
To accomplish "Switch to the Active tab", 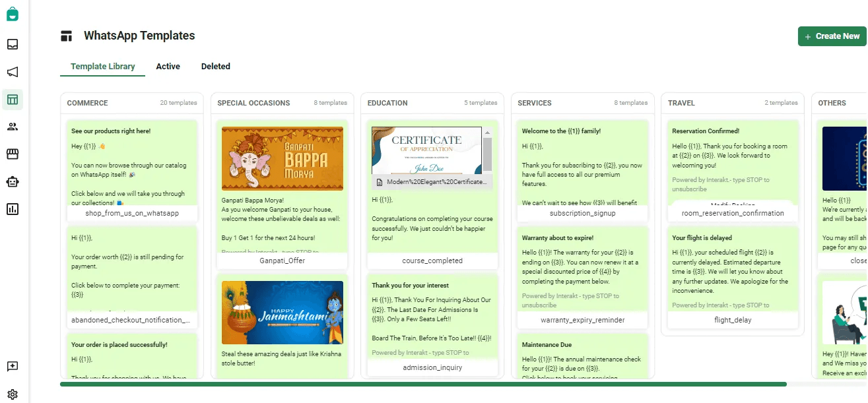I will click(x=168, y=66).
